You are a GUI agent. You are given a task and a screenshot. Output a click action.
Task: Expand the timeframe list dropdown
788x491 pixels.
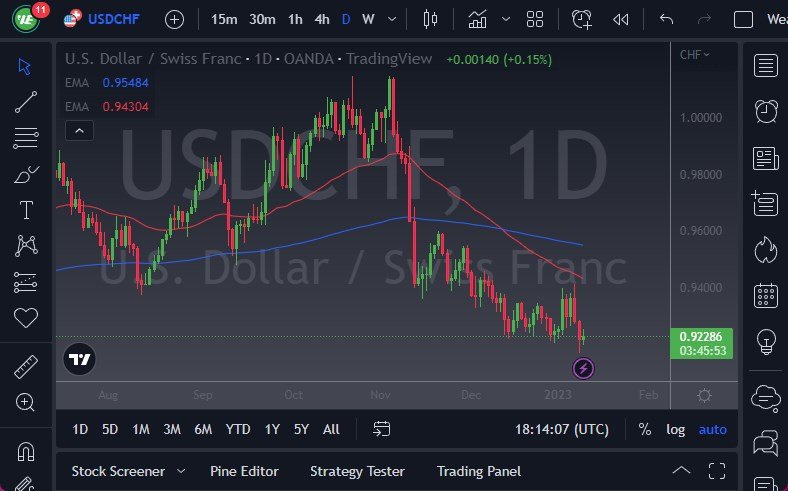392,20
